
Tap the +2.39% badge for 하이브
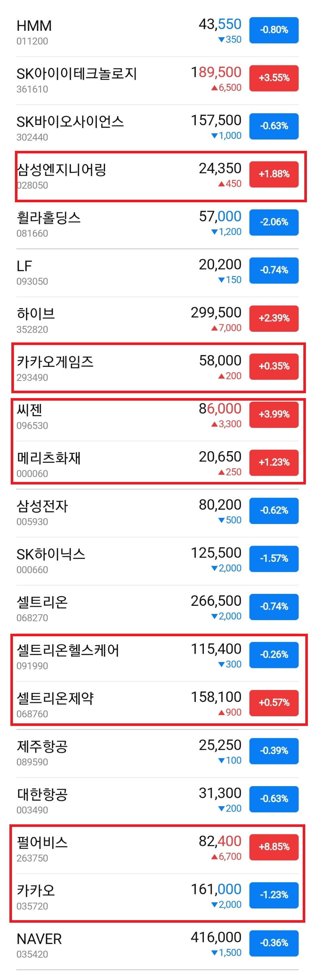click(274, 318)
